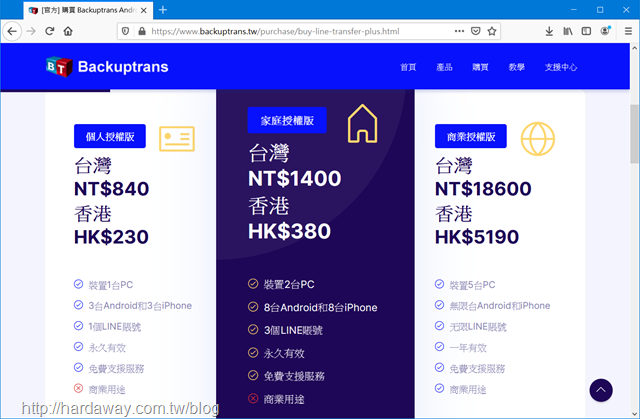
Task: Open the page actions three-dot menu
Action: [459, 31]
